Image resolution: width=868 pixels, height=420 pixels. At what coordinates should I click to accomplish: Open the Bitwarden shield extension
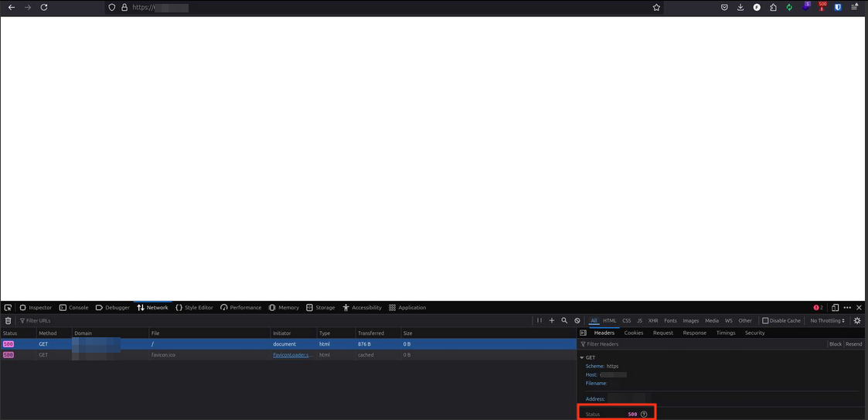point(838,8)
